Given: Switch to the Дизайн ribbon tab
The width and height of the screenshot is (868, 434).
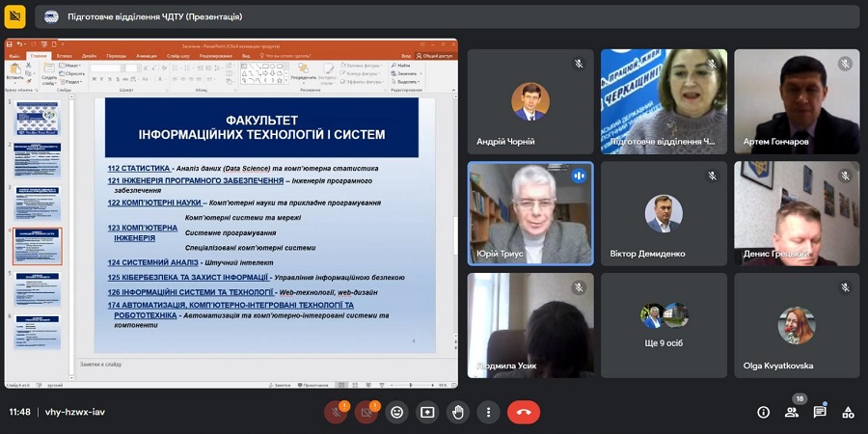Looking at the screenshot, I should pyautogui.click(x=89, y=56).
